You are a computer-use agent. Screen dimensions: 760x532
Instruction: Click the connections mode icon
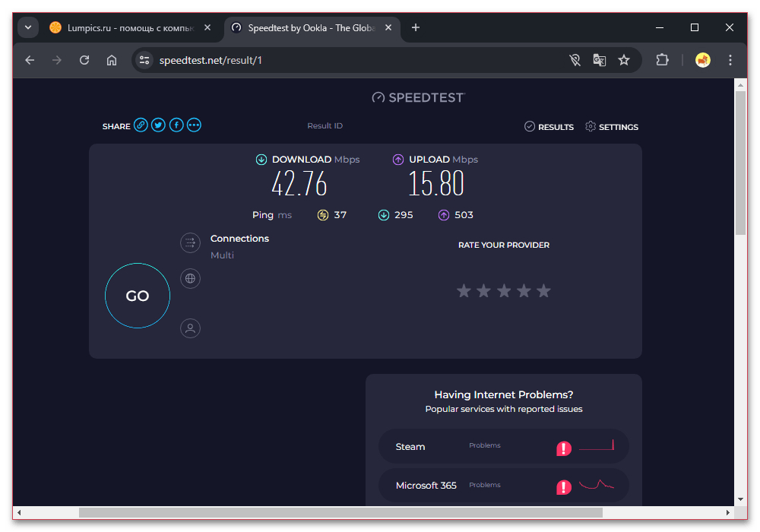click(x=191, y=242)
